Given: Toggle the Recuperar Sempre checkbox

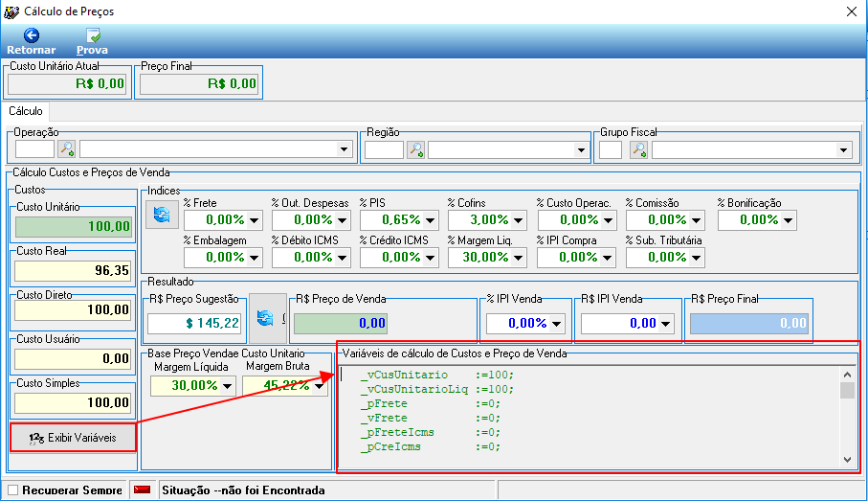Looking at the screenshot, I should point(12,490).
